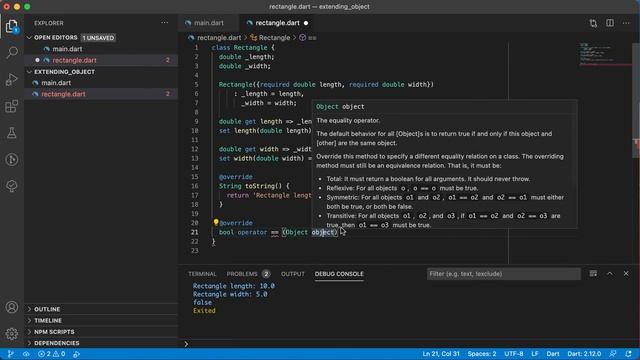Maximize the panel with the up chevron

point(609,273)
